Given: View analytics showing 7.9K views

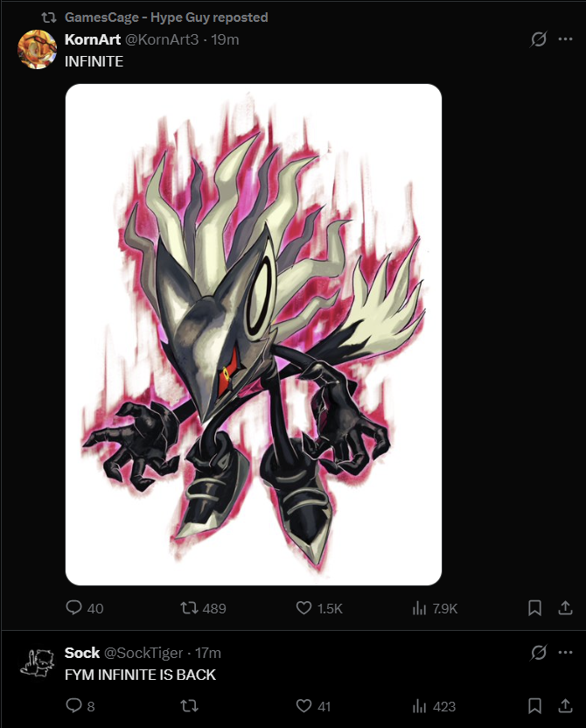Looking at the screenshot, I should tap(435, 608).
